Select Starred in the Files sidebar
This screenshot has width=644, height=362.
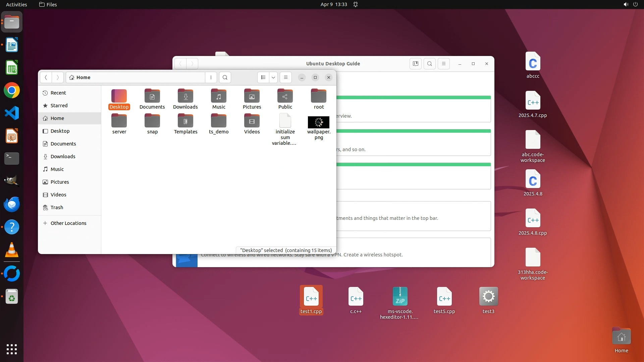59,106
